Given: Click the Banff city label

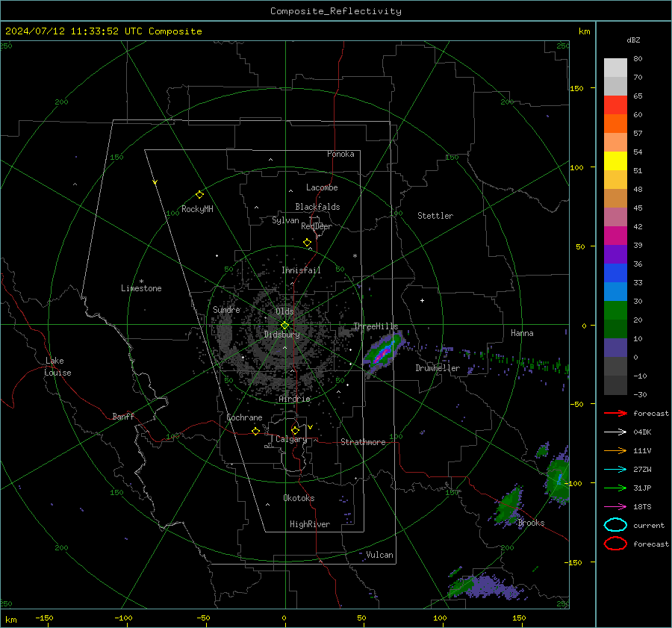Looking at the screenshot, I should pos(123,416).
